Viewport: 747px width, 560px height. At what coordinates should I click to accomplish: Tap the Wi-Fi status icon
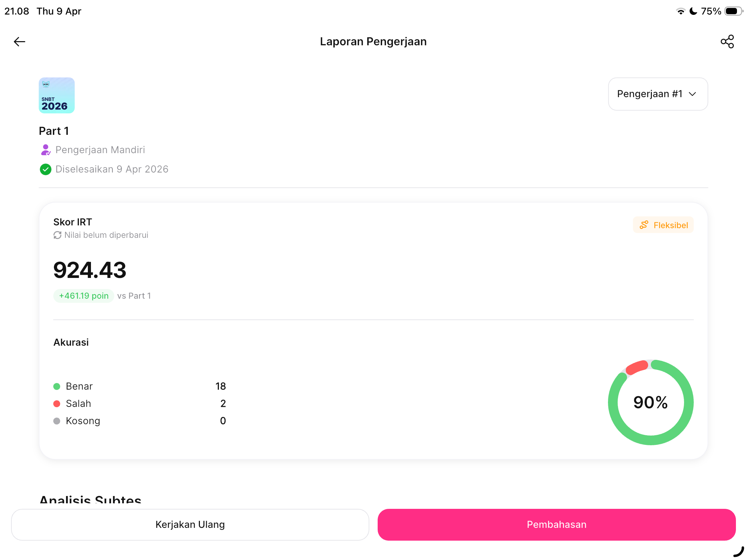pos(681,11)
